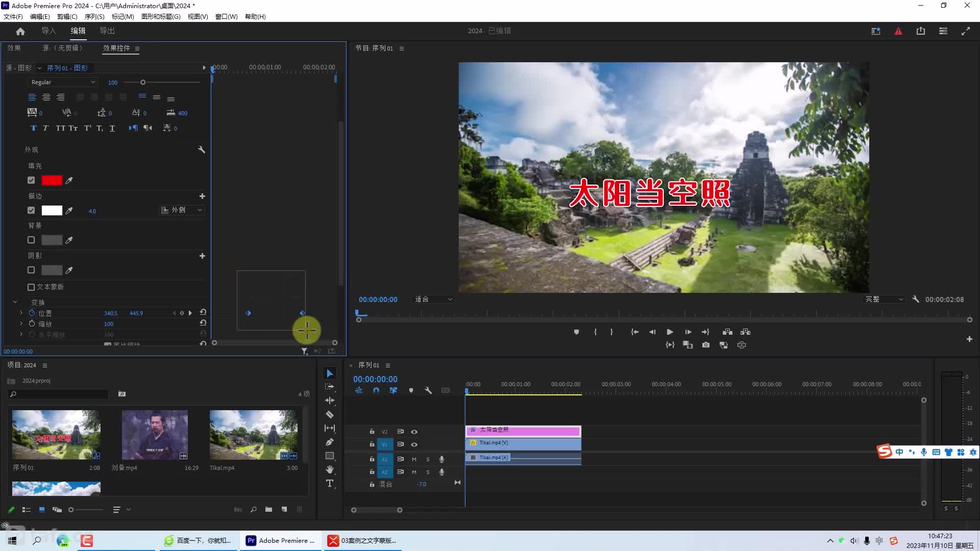Select the Pen tool in toolbar
The height and width of the screenshot is (551, 980).
(330, 442)
